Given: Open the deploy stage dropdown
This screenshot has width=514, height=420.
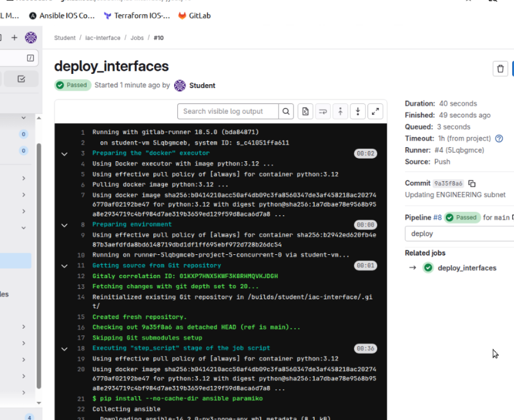Looking at the screenshot, I should coord(459,234).
